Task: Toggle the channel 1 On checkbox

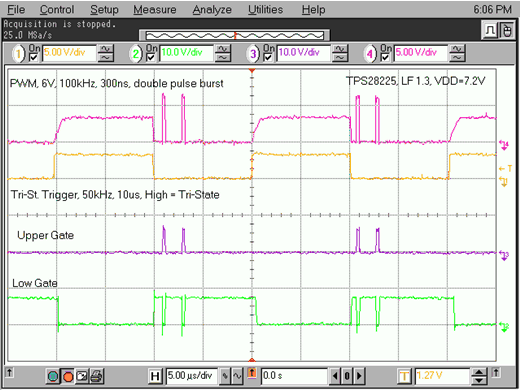Action: [33, 58]
